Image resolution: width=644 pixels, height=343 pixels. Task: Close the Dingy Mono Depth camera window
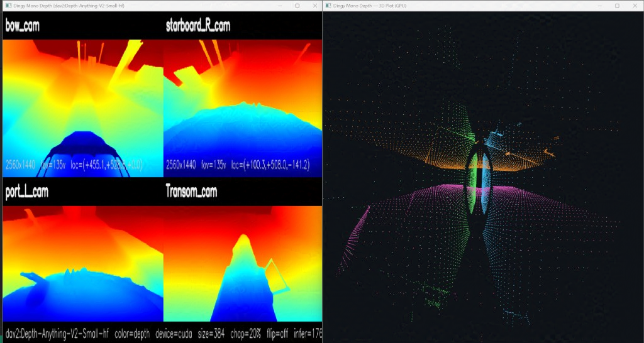coord(315,6)
